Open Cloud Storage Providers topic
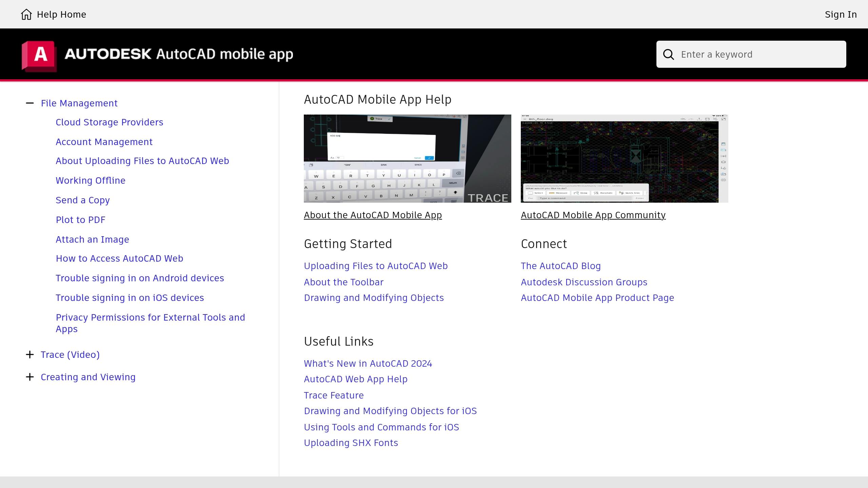 (109, 122)
